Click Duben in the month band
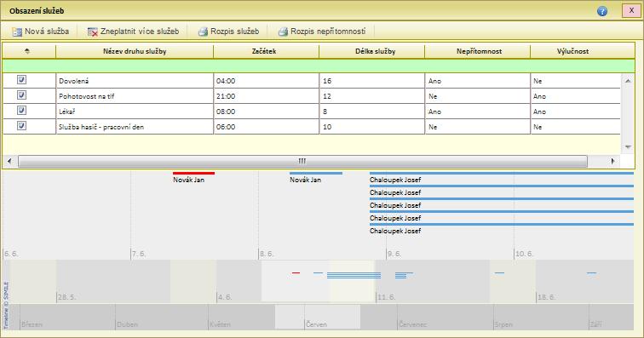Image resolution: width=644 pixels, height=338 pixels. click(127, 324)
